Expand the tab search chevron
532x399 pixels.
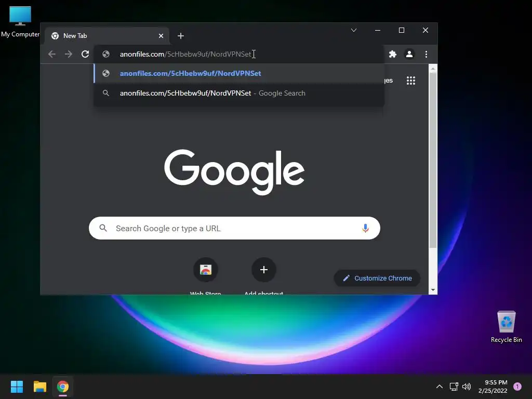[x=353, y=30]
